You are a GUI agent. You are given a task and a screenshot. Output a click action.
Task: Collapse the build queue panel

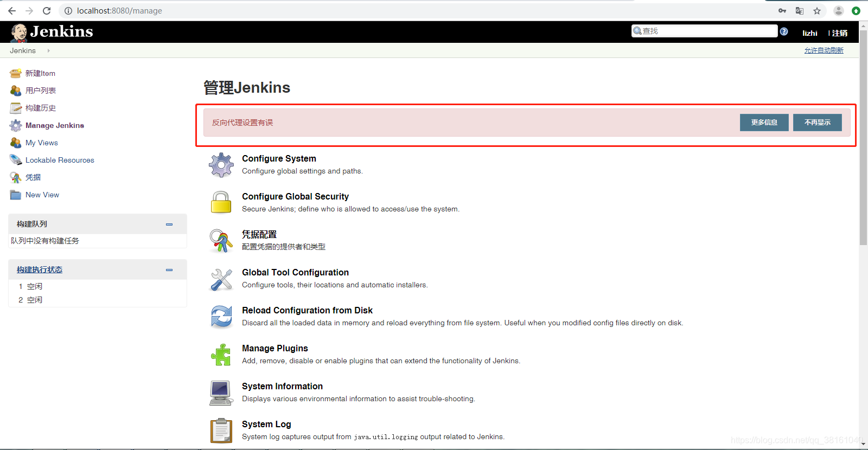click(169, 224)
